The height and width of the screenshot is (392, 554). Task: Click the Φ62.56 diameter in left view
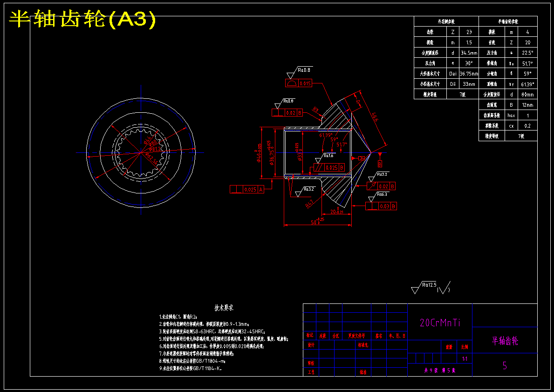151,158
